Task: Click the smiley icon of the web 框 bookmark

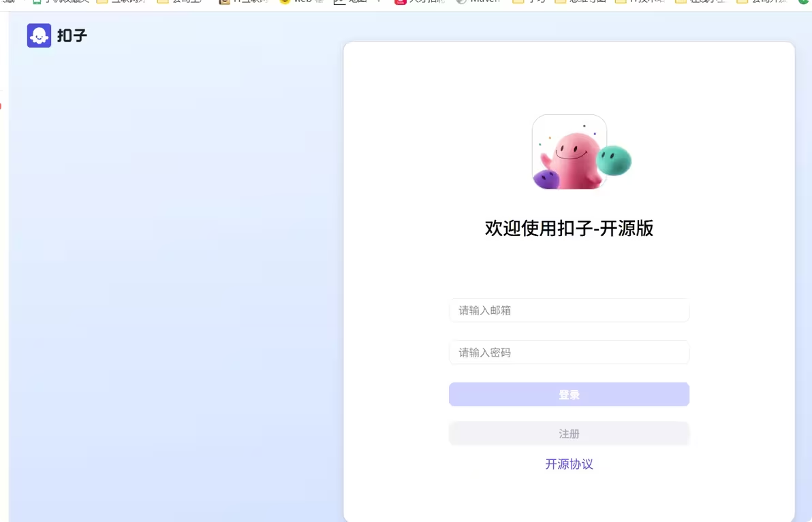Action: [x=285, y=2]
